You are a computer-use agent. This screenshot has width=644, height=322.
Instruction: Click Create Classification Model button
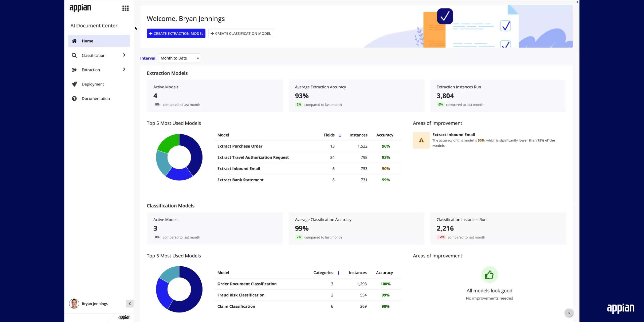240,33
